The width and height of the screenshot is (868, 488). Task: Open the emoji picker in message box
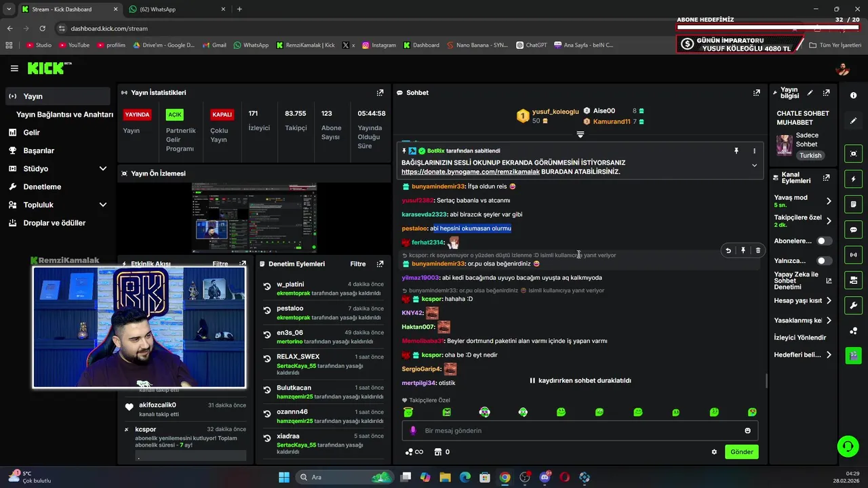click(x=748, y=430)
